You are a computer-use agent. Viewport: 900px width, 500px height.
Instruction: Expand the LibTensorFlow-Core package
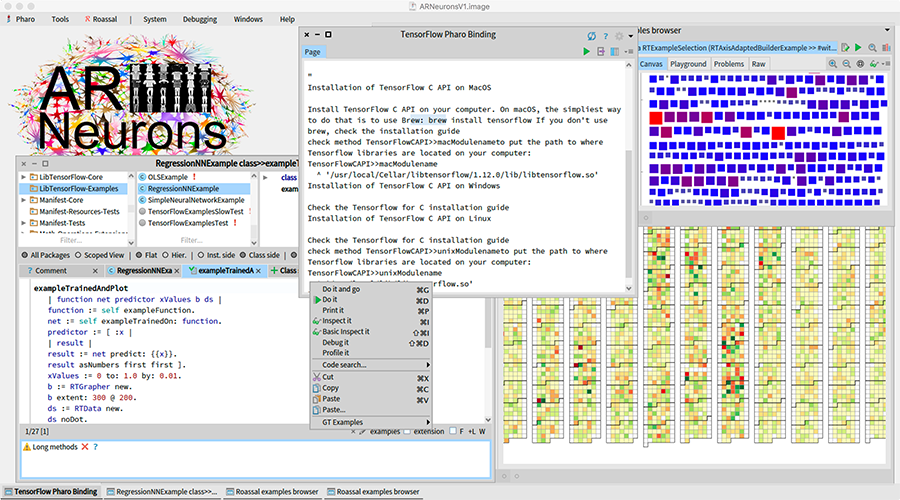coord(24,177)
